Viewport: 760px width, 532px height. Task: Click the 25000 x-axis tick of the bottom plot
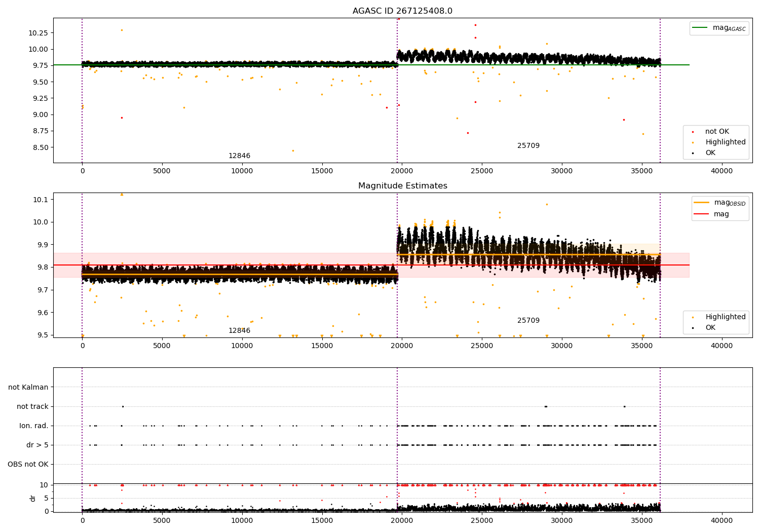(482, 520)
